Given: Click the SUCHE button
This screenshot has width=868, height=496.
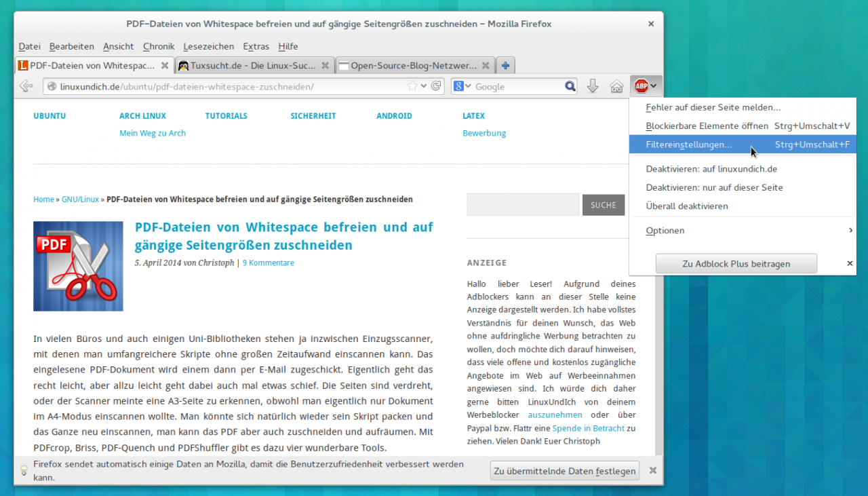Looking at the screenshot, I should 604,205.
